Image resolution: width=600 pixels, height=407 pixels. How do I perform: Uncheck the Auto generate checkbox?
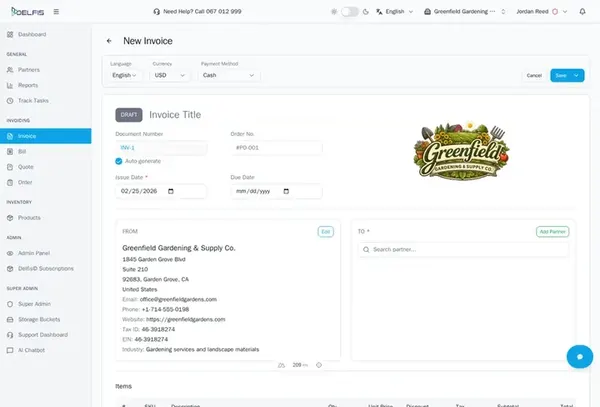pyautogui.click(x=119, y=161)
